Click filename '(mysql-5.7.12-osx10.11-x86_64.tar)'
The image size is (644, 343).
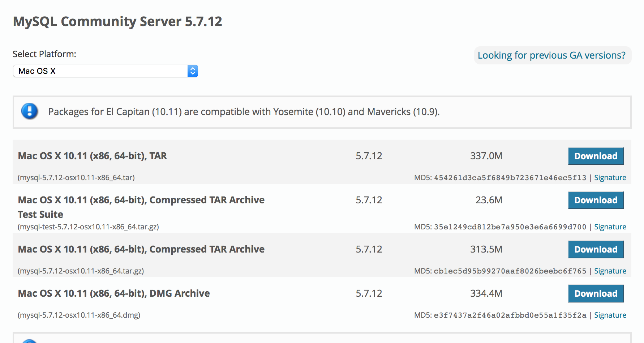76,178
